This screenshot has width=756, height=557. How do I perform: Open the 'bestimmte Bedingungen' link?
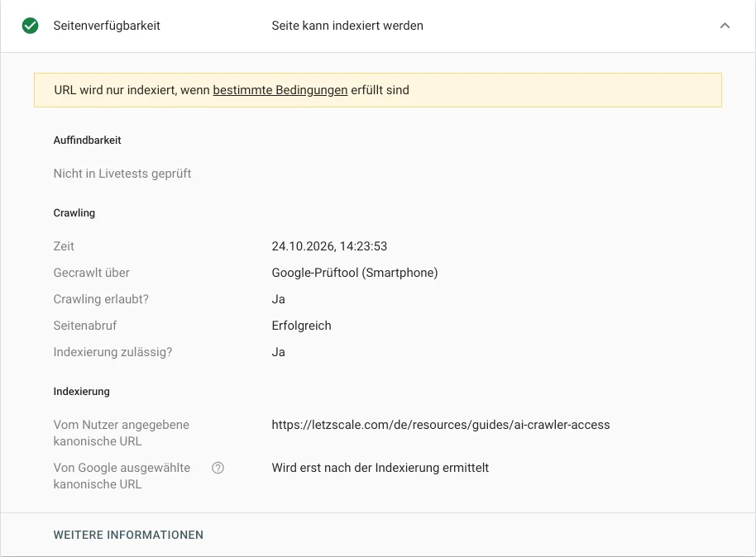click(280, 90)
